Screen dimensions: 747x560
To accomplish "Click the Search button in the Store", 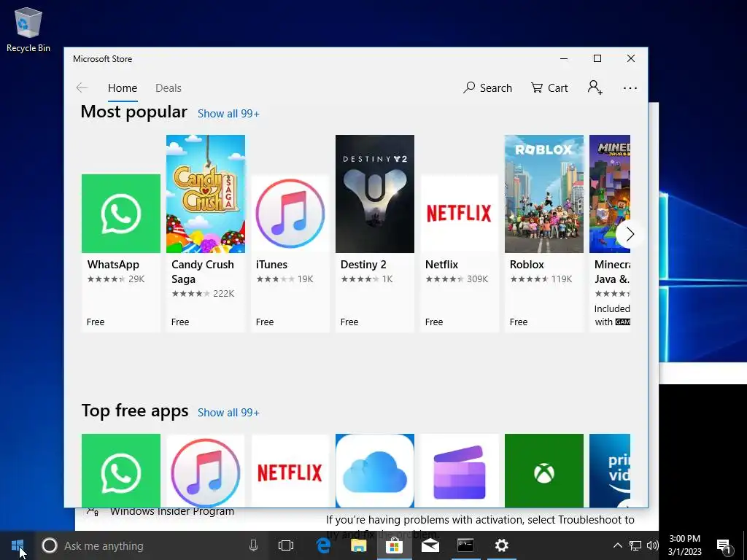I will 488,88.
